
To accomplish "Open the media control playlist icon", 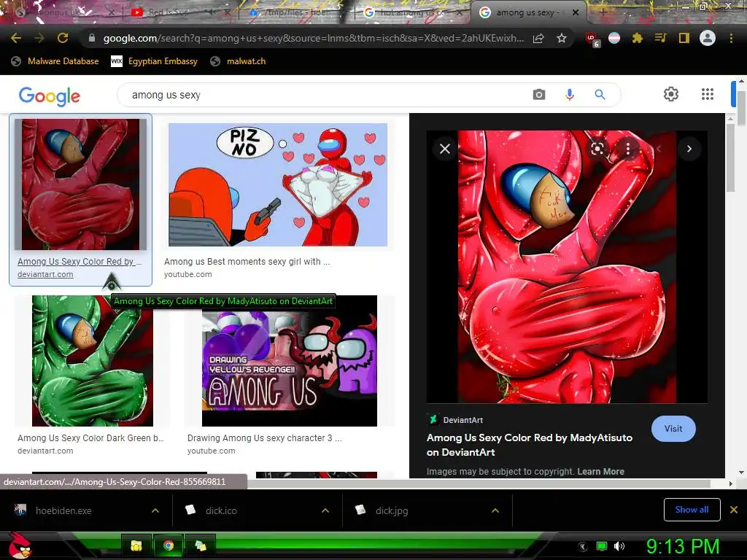I will [x=660, y=38].
